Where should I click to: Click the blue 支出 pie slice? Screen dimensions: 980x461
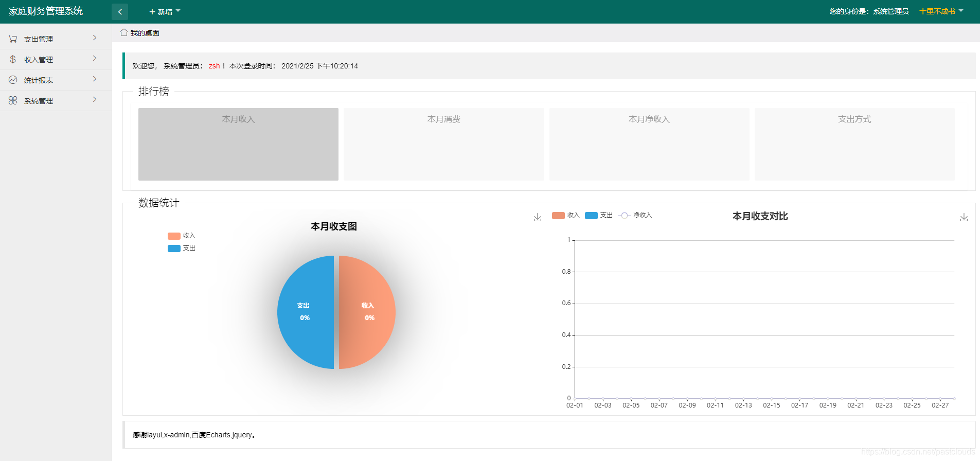(305, 312)
